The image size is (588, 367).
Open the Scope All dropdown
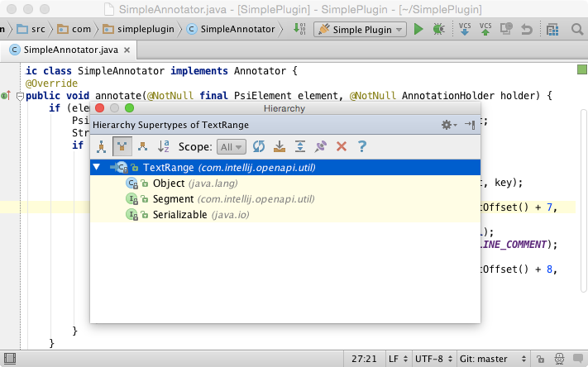[232, 147]
